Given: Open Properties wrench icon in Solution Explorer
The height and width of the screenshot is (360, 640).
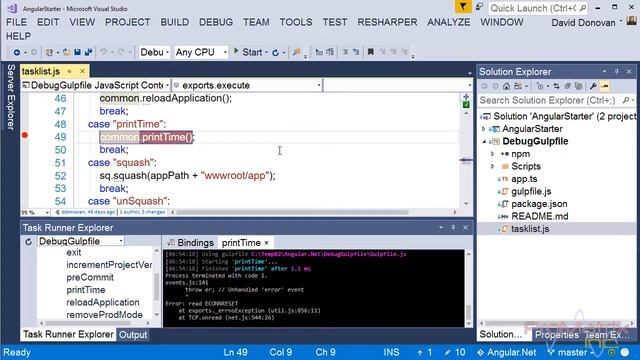Looking at the screenshot, I should (593, 86).
